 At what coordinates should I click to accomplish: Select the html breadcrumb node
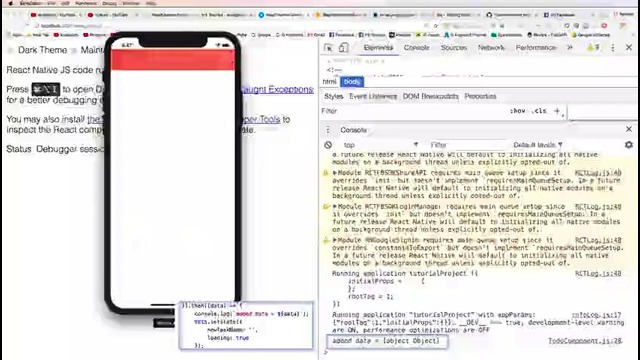pos(329,82)
